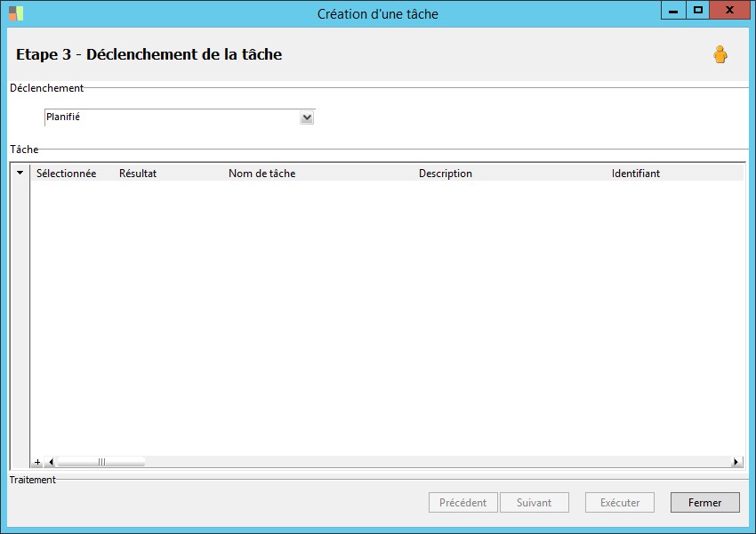Open the table column menu triangle
Screen dimensions: 756x534
tap(20, 173)
